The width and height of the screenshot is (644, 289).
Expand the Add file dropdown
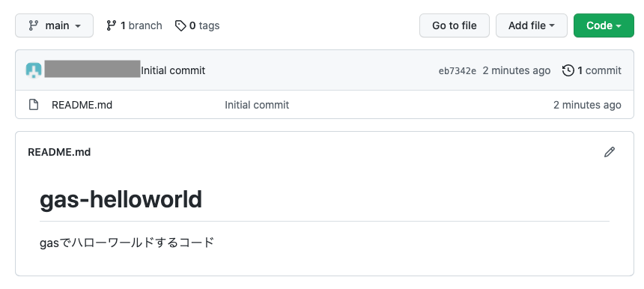point(532,25)
